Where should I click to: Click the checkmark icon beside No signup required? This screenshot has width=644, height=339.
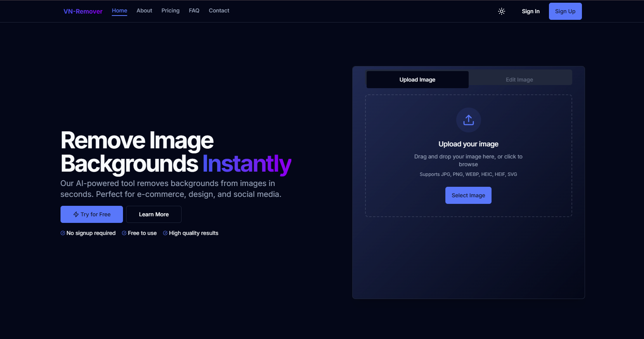[x=63, y=233]
